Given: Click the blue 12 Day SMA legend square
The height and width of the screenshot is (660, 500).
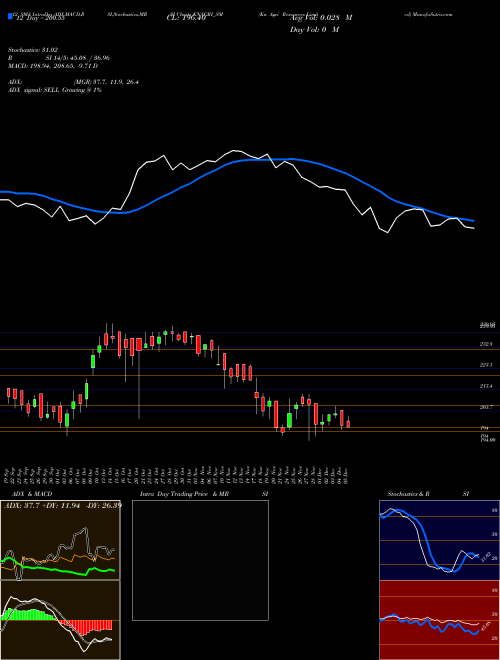Looking at the screenshot, I should (10, 17).
